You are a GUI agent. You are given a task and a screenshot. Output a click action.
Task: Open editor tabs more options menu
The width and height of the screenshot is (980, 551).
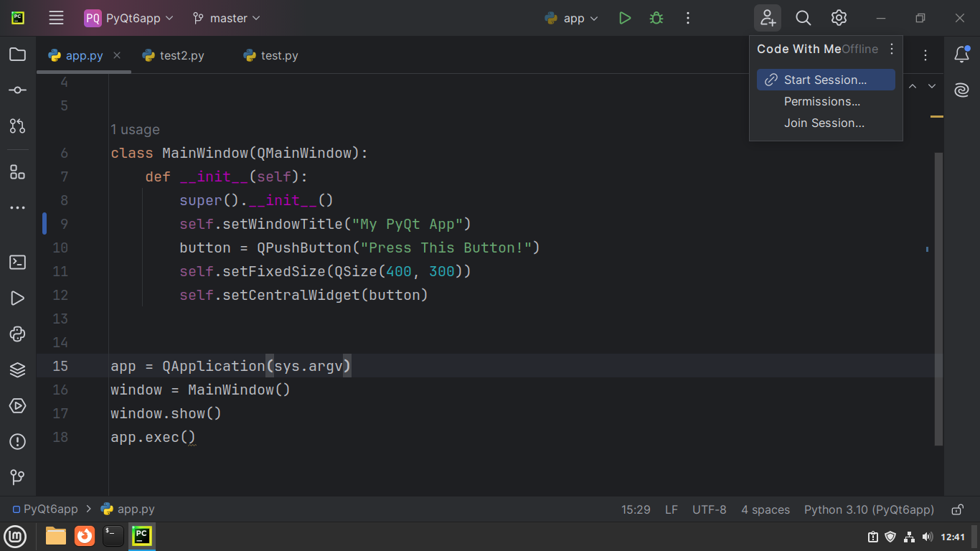coord(926,55)
